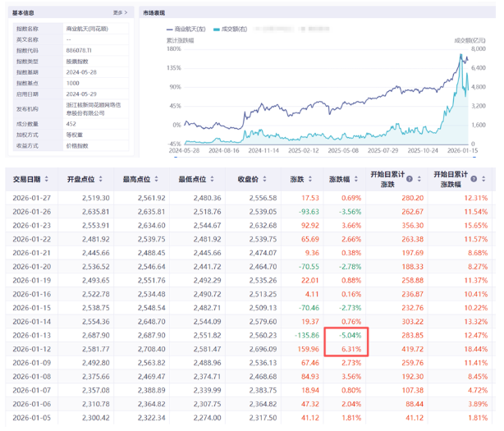
Task: Select the -3.56% change cell
Action: tap(351, 212)
